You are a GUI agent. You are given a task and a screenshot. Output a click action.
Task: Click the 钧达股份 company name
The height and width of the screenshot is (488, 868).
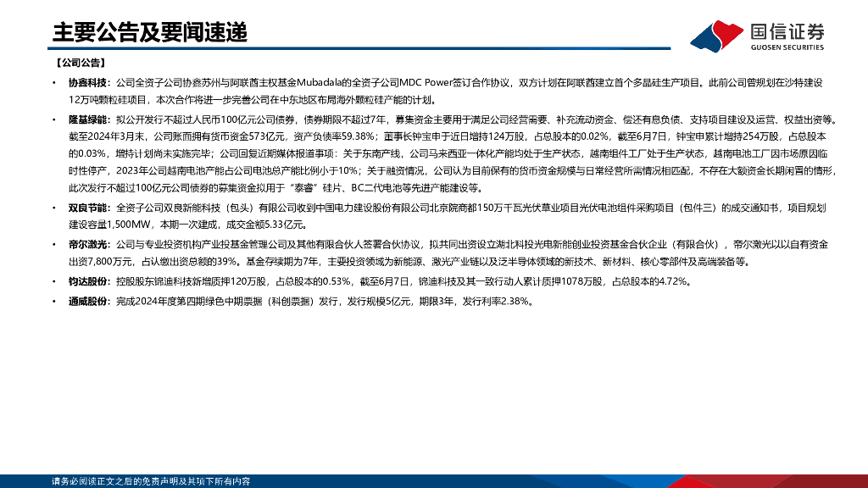click(x=87, y=281)
